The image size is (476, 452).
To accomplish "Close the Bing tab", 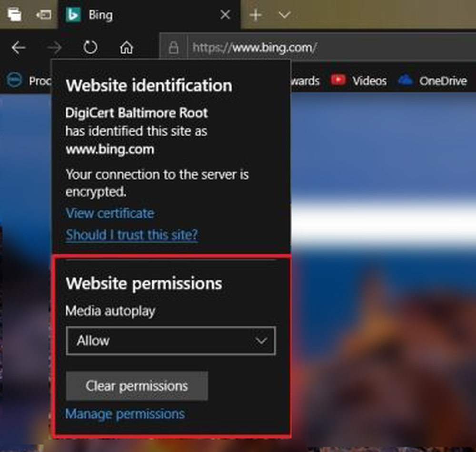I will [225, 15].
